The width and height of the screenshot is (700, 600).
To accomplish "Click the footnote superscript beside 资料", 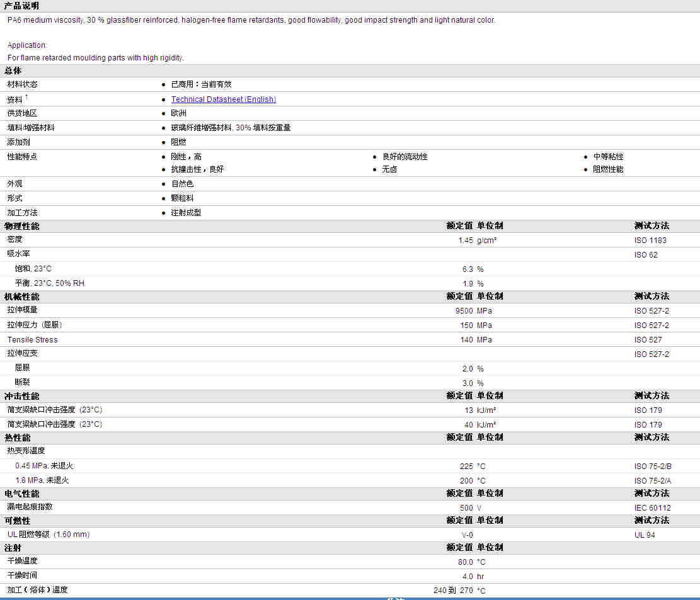I will (x=26, y=97).
